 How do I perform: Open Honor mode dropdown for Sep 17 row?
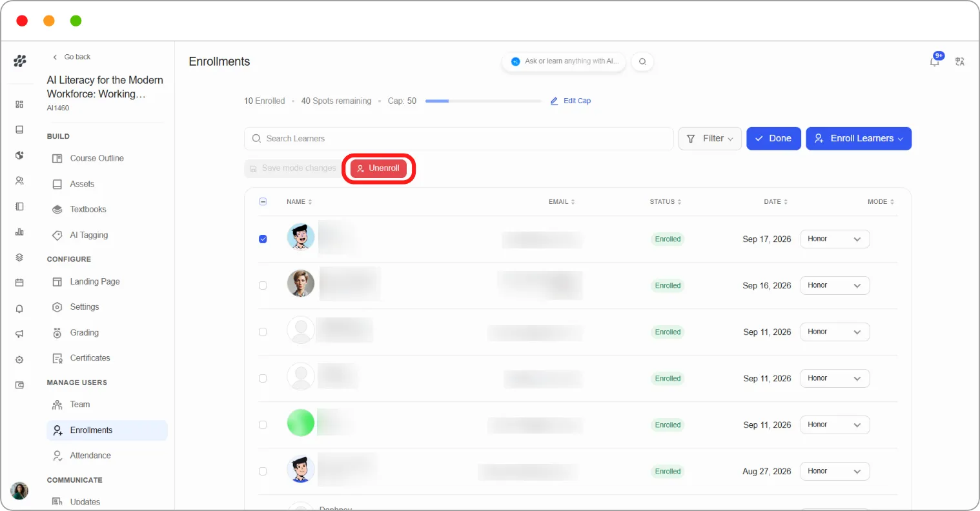(x=835, y=239)
